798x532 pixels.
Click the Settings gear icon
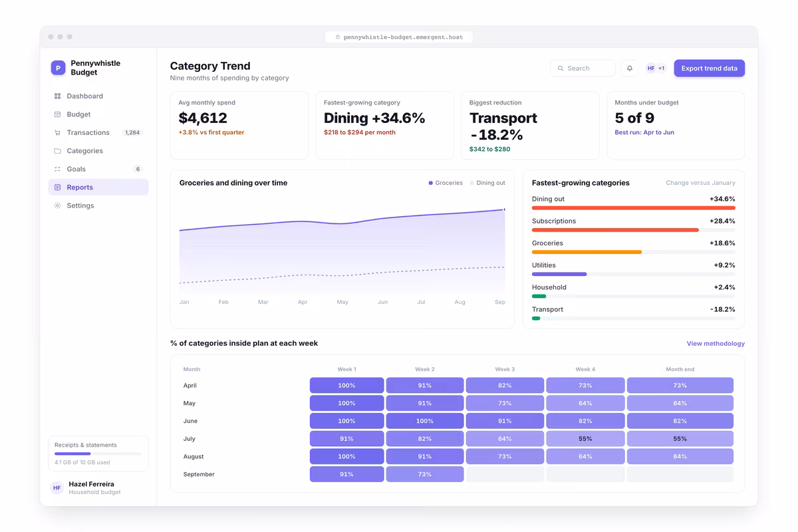click(57, 205)
